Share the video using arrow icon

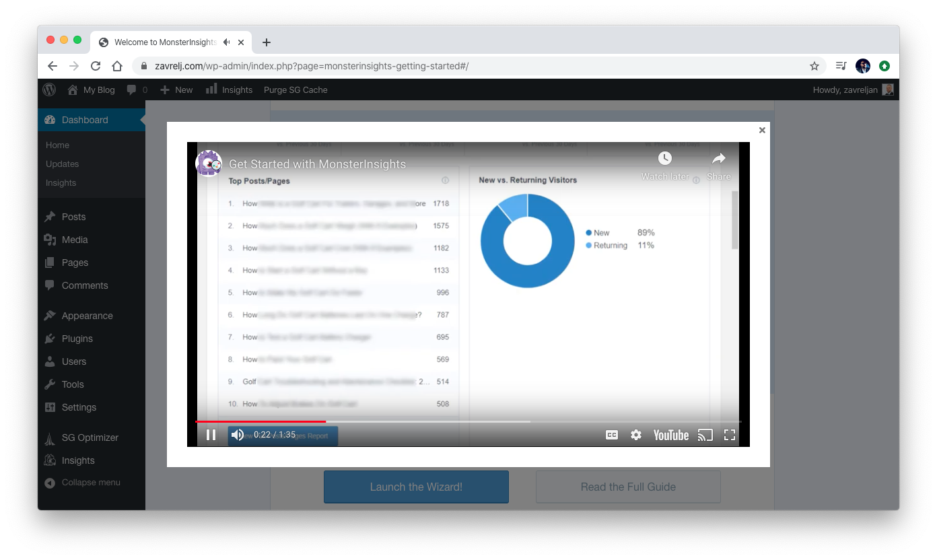[719, 158]
